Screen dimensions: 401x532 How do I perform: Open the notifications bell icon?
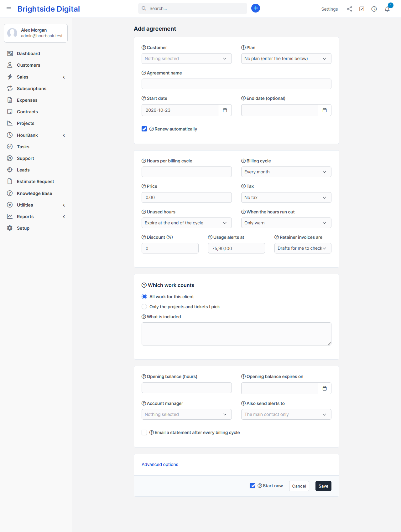[x=387, y=9]
